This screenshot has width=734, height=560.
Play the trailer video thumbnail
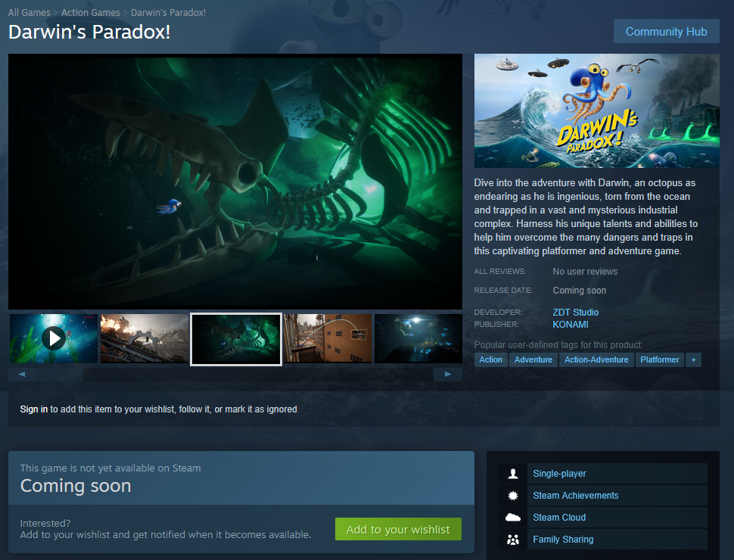point(54,338)
